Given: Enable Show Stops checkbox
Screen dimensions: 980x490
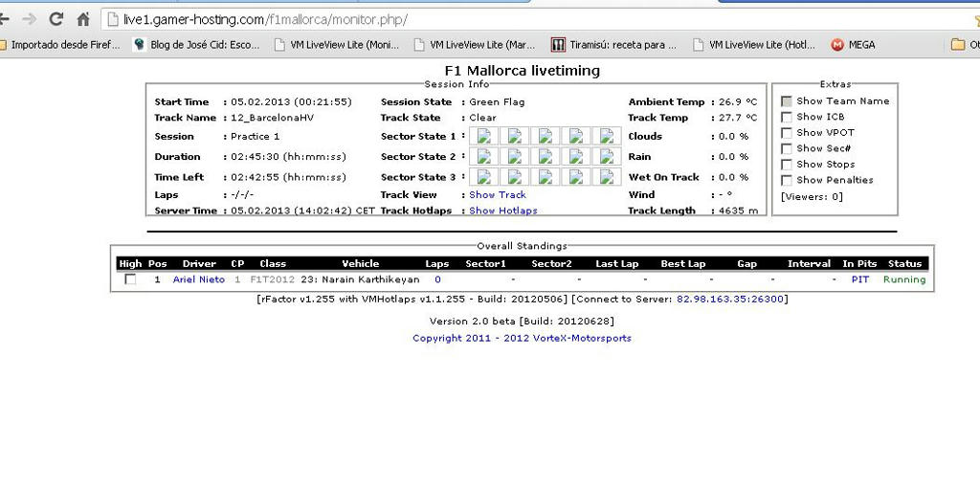Looking at the screenshot, I should (x=787, y=165).
